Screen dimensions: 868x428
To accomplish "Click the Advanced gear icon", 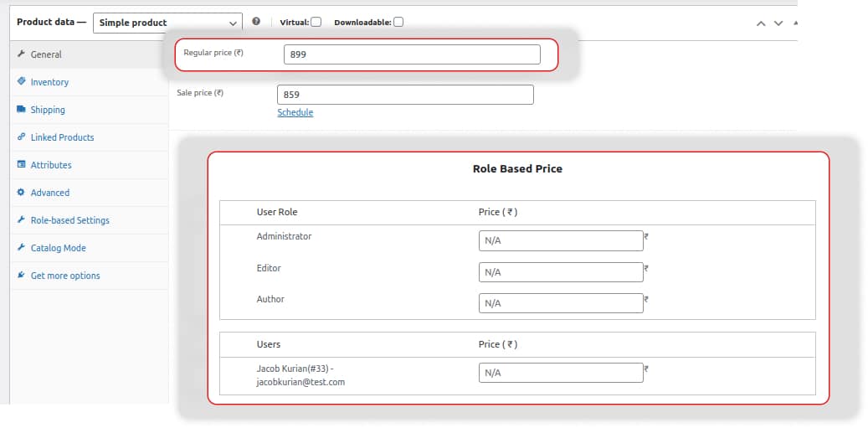I will [21, 193].
